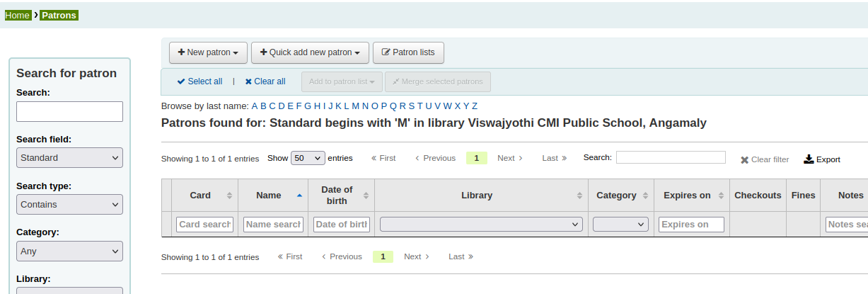The height and width of the screenshot is (294, 868).
Task: Open the Patron lists button
Action: (408, 52)
